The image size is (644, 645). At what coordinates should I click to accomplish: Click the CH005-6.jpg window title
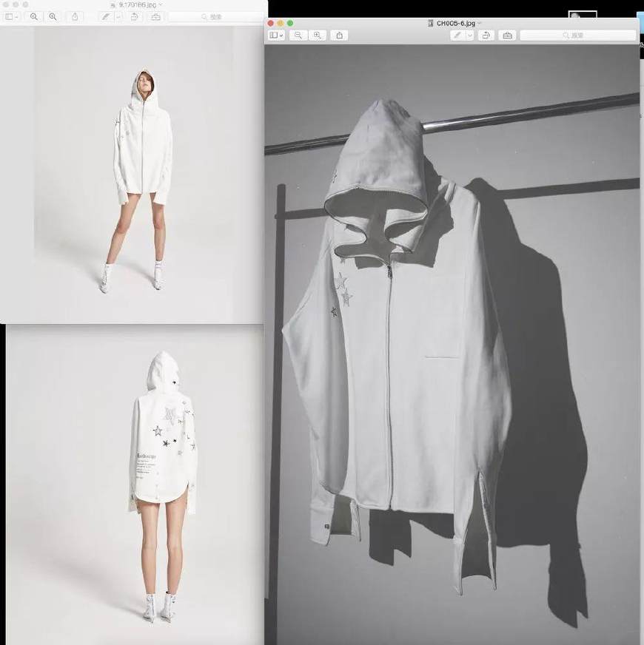point(456,24)
